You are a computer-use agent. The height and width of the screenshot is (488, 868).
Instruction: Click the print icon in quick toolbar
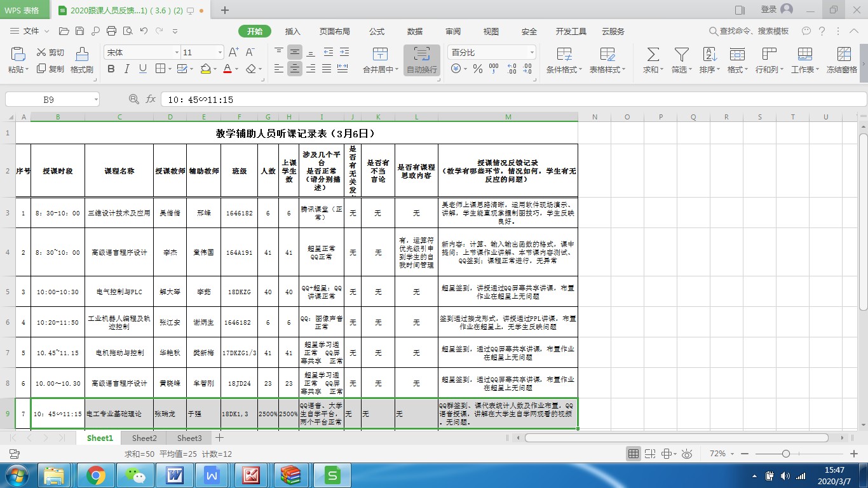click(x=112, y=31)
